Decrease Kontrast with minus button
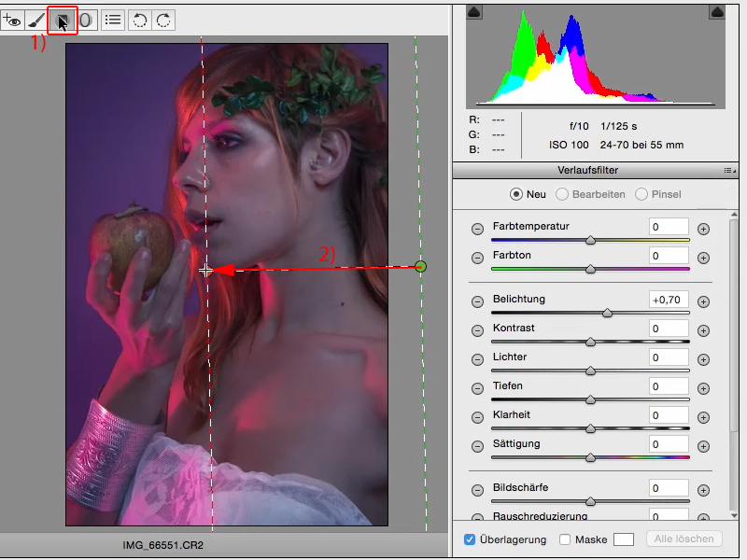 click(477, 331)
